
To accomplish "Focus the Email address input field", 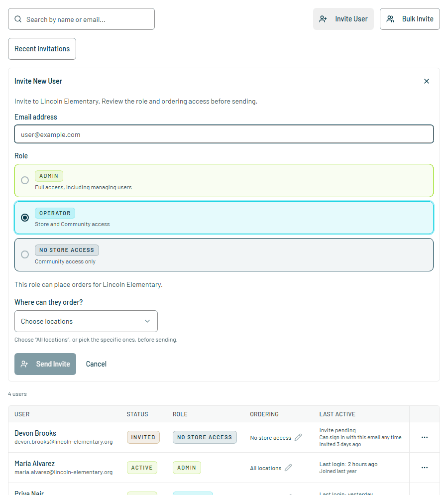I will click(224, 134).
